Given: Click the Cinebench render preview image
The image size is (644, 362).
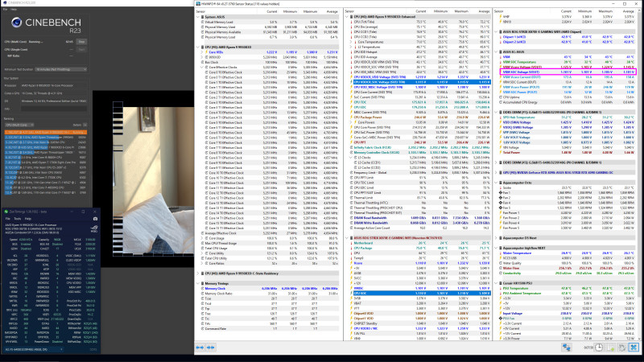Looking at the screenshot, I should point(153,179).
